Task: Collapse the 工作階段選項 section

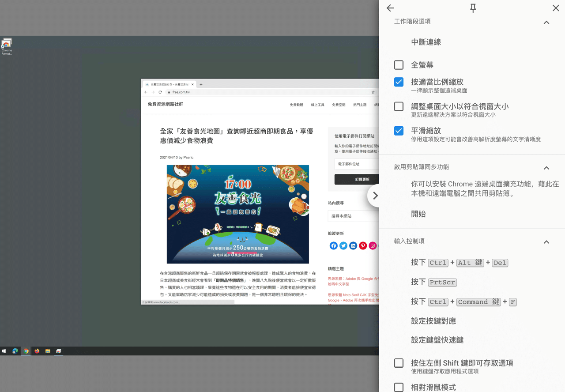Action: pyautogui.click(x=546, y=22)
